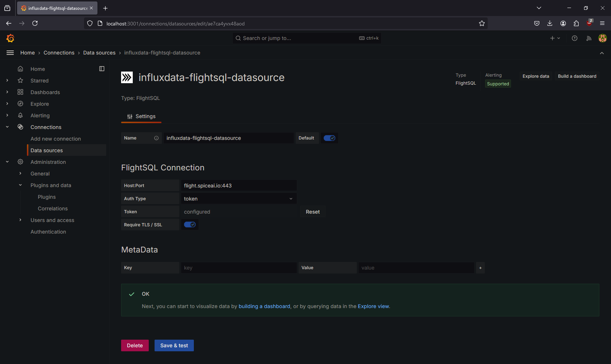The image size is (611, 364).
Task: Disable the Require TLS / SSL switch
Action: coord(189,225)
